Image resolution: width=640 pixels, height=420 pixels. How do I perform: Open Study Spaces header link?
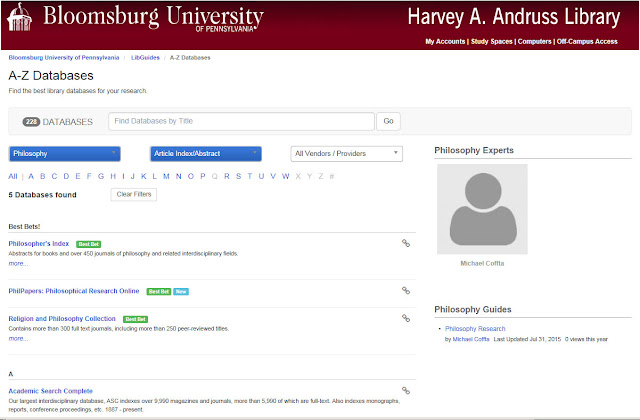pos(491,42)
